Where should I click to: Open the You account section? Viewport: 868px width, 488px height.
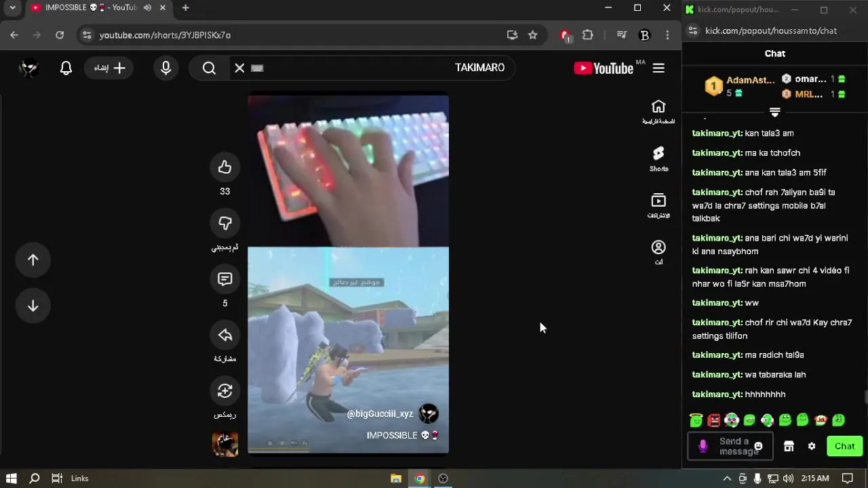658,252
